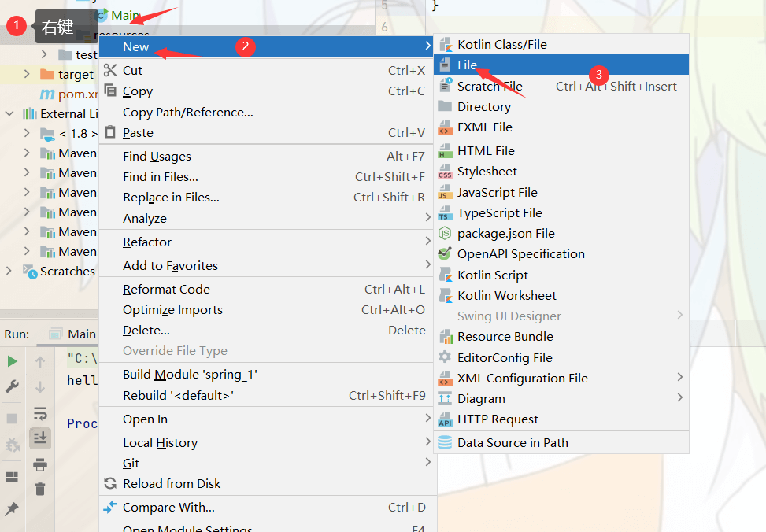
Task: Click the File entry's document icon
Action: pyautogui.click(x=445, y=65)
